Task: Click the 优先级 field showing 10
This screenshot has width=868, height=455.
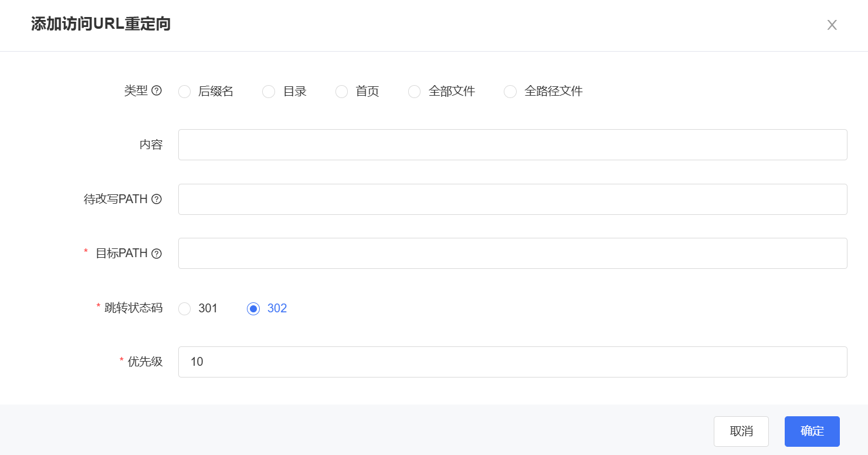Action: click(513, 362)
